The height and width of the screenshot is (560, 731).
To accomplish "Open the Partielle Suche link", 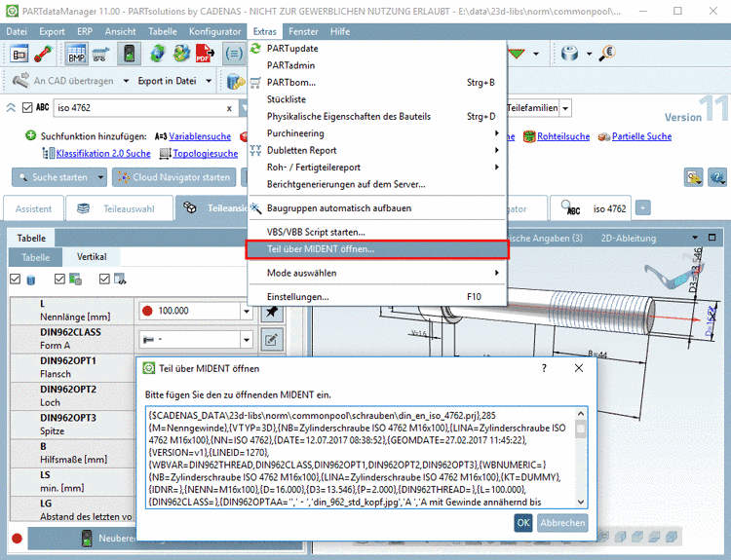I will [641, 136].
